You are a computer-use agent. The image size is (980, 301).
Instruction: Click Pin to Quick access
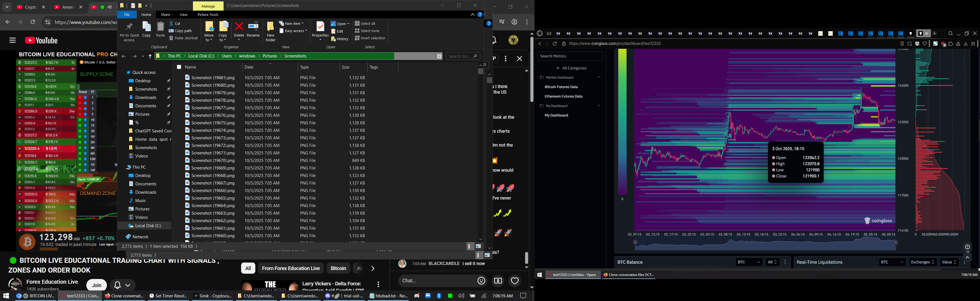click(x=129, y=28)
